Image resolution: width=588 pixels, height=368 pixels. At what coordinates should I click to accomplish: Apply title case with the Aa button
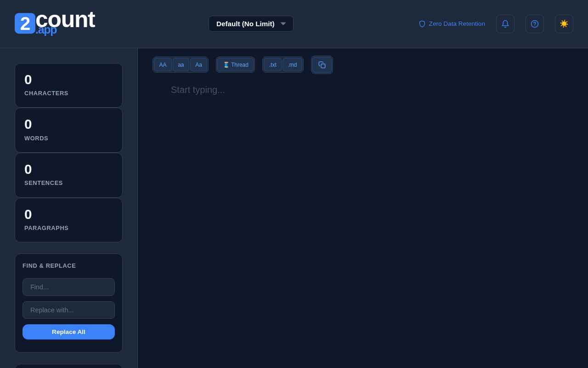click(x=198, y=65)
